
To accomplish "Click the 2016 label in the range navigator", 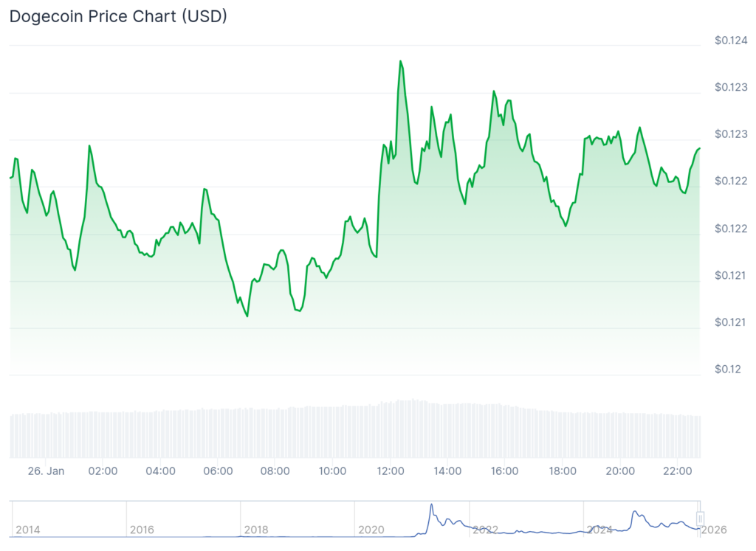I will [142, 530].
